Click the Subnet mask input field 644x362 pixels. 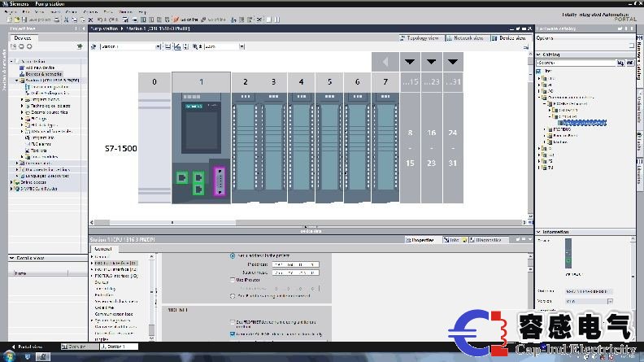pos(295,273)
